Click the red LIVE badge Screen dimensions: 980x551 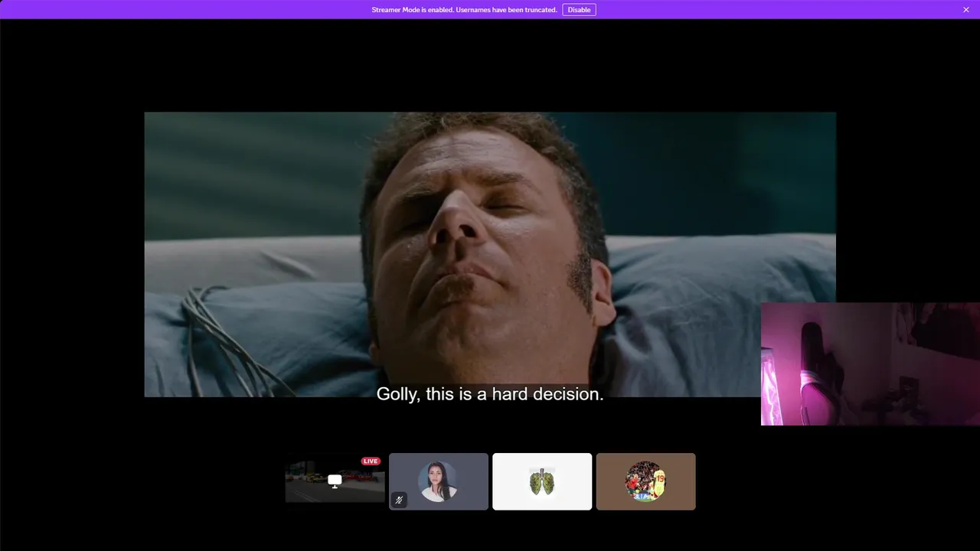[371, 461]
